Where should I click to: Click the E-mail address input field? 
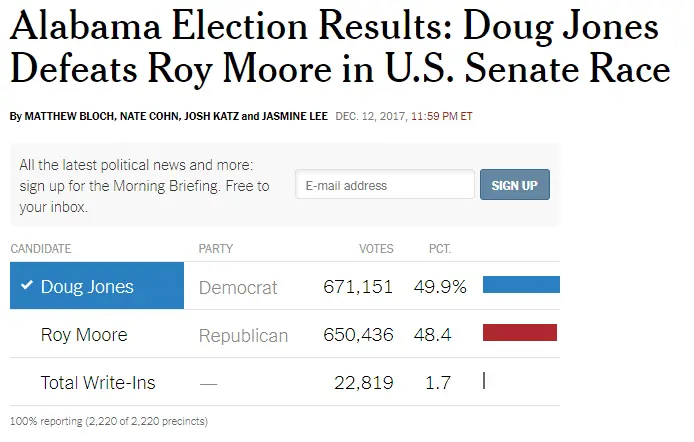tap(385, 185)
